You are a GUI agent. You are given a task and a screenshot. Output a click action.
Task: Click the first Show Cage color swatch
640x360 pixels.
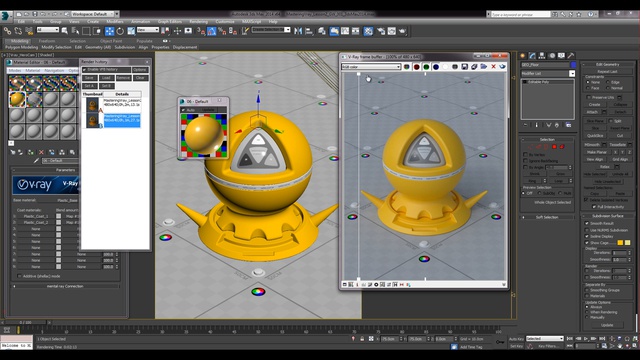tap(620, 243)
